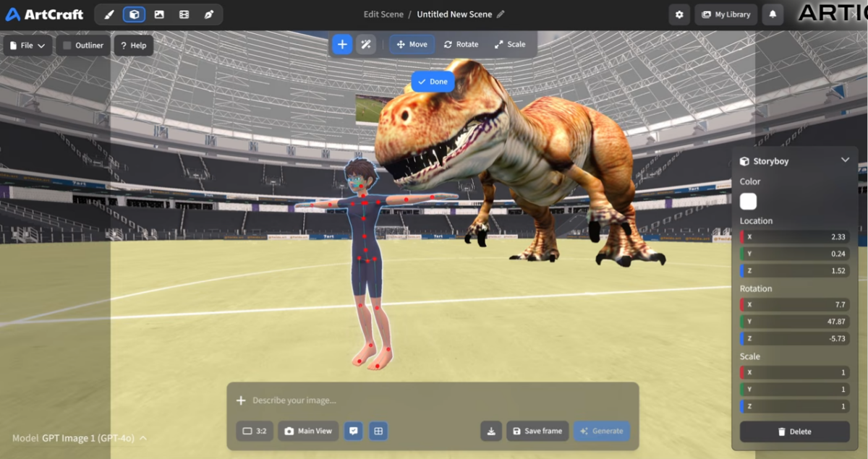Image resolution: width=868 pixels, height=459 pixels.
Task: Attach reference with the prompt plus icon
Action: pyautogui.click(x=242, y=400)
